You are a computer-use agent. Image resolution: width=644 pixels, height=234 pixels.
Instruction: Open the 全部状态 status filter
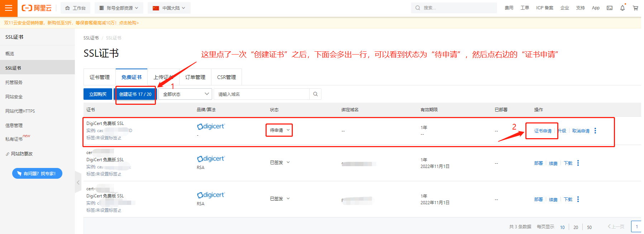coord(185,94)
